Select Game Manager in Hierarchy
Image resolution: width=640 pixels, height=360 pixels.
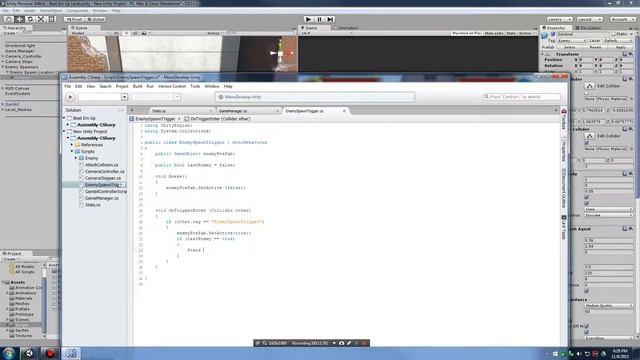20,51
